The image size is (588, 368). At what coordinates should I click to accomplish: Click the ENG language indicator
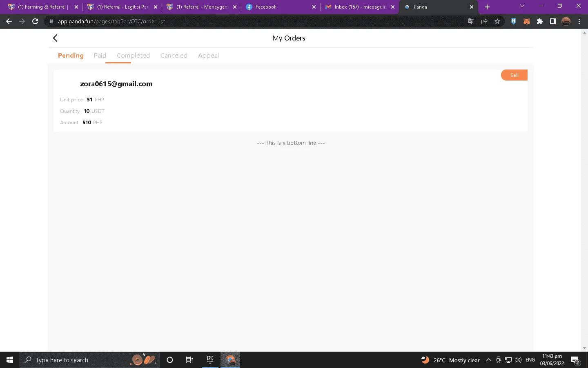[x=530, y=360]
